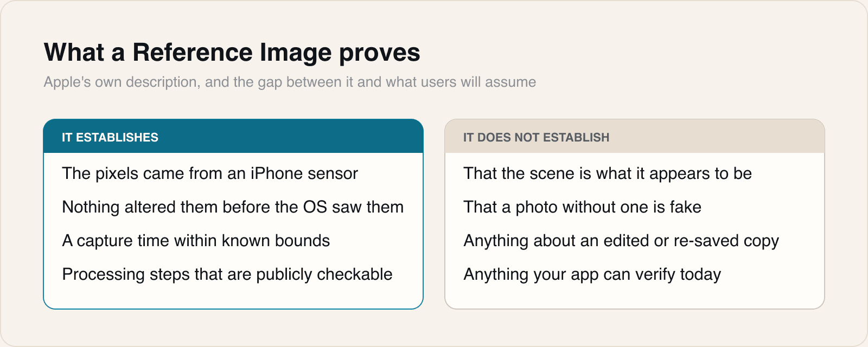Image resolution: width=868 pixels, height=347 pixels.
Task: Click 'That a photo without one is fake'
Action: [583, 207]
